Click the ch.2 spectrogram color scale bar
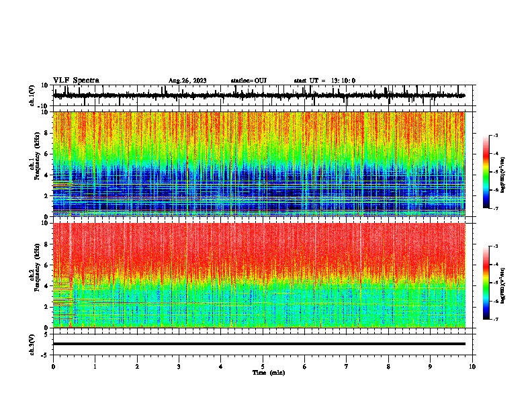Viewport: 532px width, 411px height. [486, 283]
